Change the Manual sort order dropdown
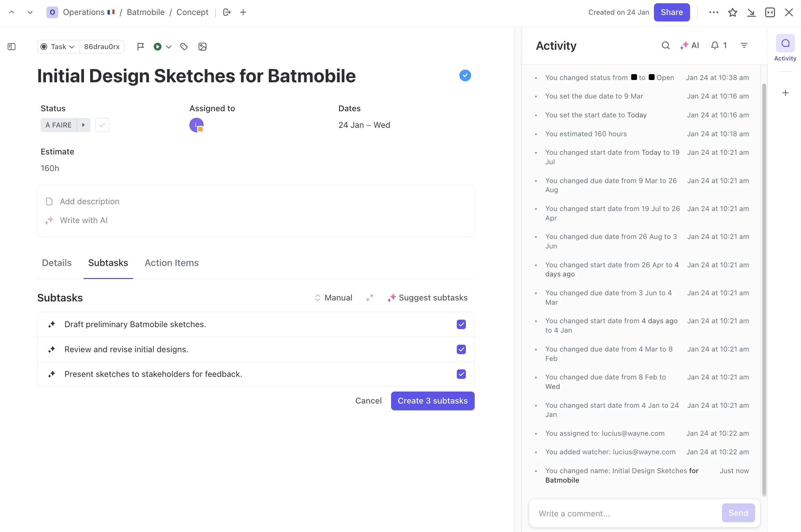801x532 pixels. tap(333, 298)
